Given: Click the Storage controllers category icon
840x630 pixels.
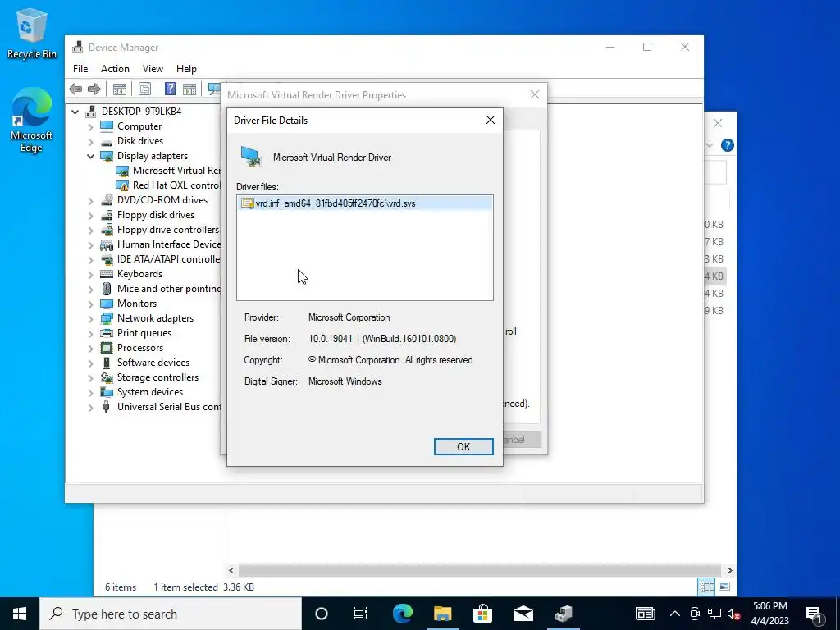Looking at the screenshot, I should [x=107, y=377].
